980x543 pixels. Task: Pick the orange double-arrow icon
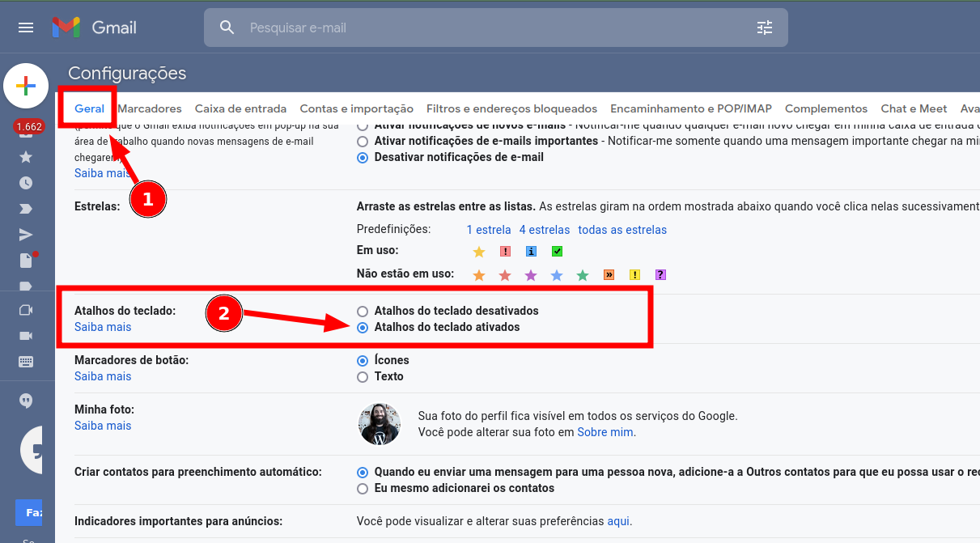coord(609,274)
